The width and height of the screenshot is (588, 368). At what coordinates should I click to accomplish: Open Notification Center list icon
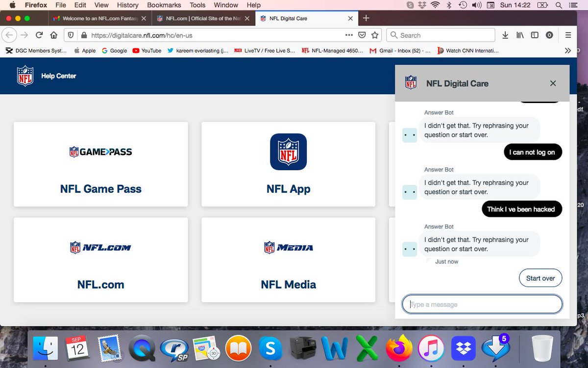(574, 5)
